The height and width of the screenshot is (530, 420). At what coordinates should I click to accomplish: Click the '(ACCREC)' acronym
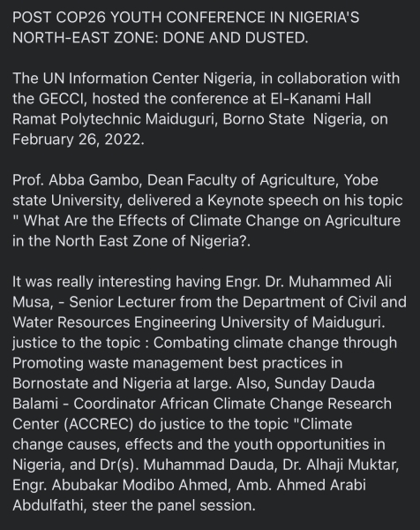99,424
